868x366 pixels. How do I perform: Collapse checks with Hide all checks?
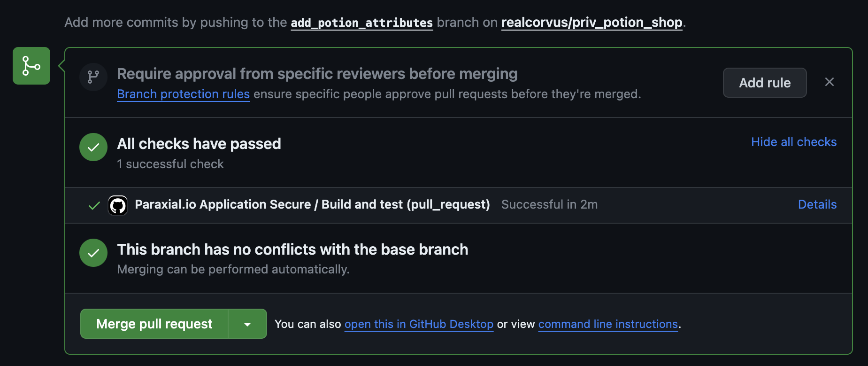click(794, 142)
